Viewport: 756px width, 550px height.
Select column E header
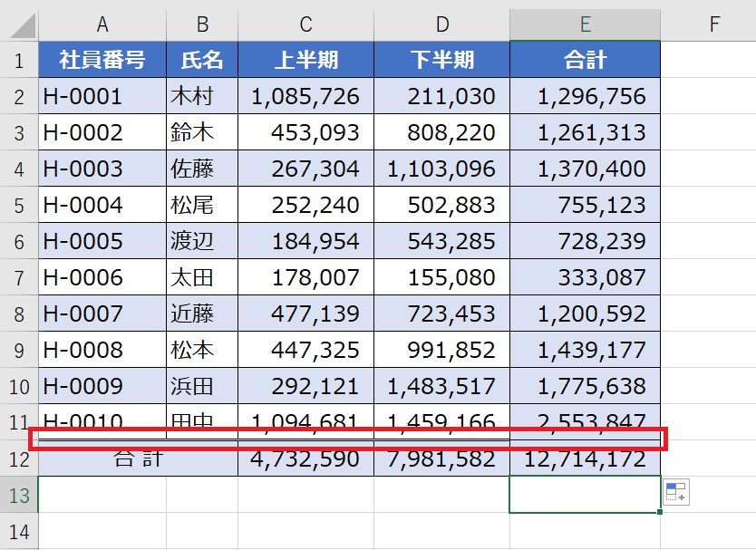(585, 25)
